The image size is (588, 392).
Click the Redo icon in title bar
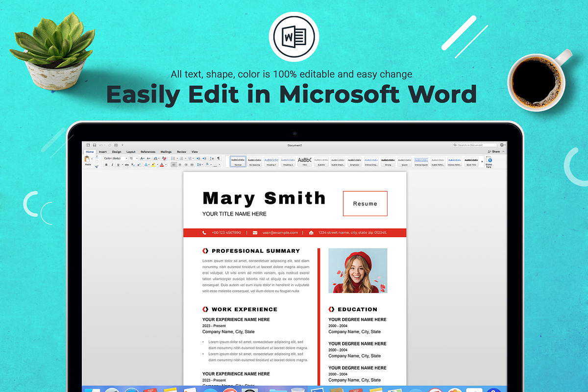[x=109, y=145]
